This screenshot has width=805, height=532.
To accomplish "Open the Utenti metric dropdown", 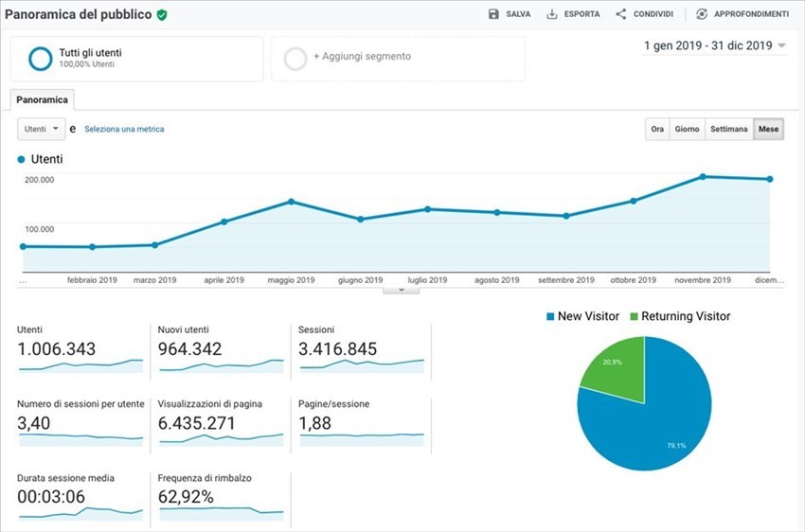I will pyautogui.click(x=42, y=129).
